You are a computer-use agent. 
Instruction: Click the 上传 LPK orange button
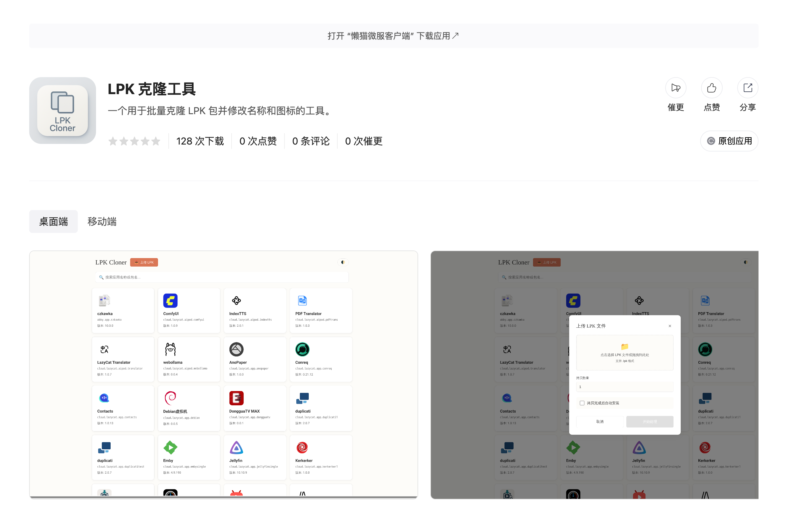tap(144, 262)
